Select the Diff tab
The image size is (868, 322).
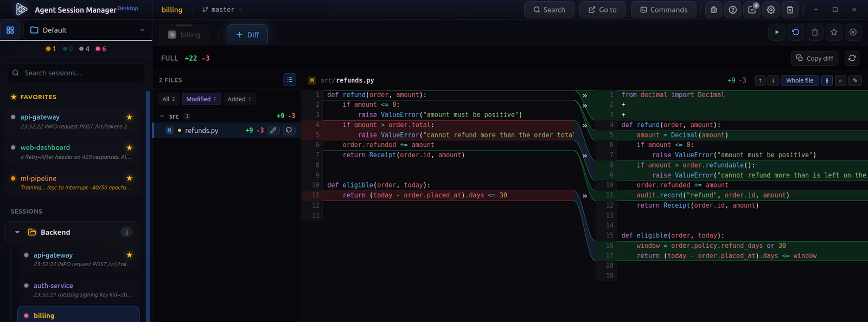(x=247, y=35)
